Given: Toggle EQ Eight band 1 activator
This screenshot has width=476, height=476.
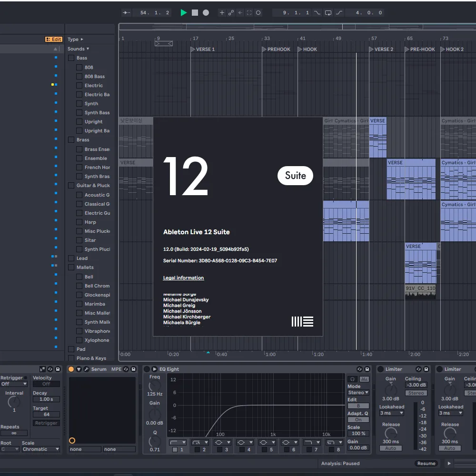Looking at the screenshot, I should tap(175, 450).
